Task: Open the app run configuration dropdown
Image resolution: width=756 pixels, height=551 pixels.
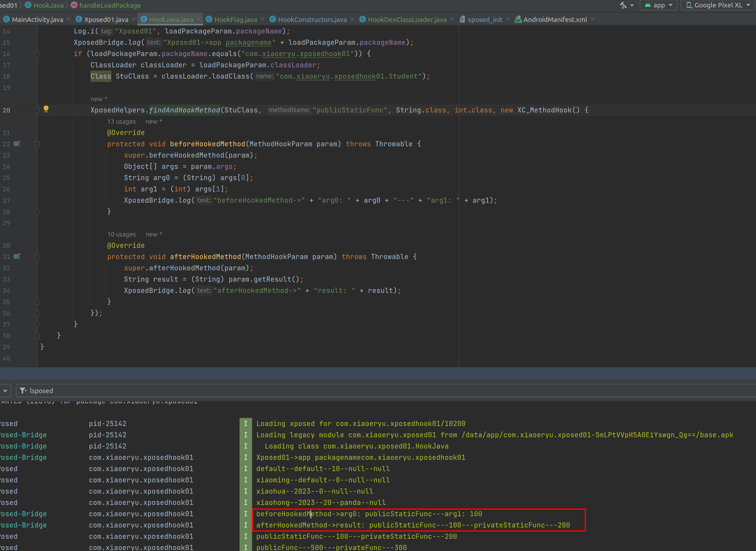Action: 659,5
